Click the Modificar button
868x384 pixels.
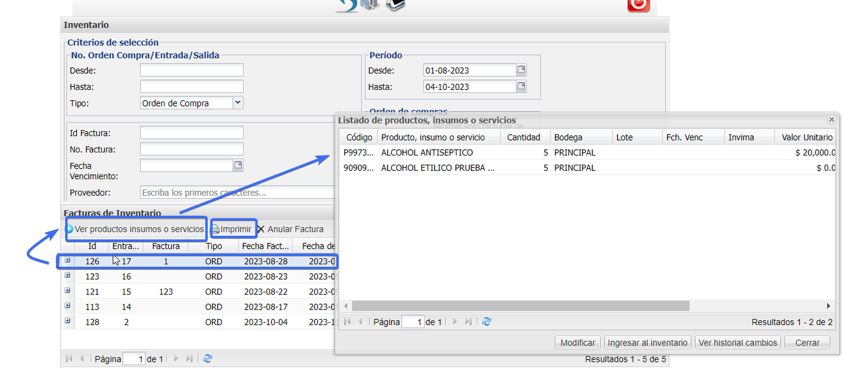(578, 343)
